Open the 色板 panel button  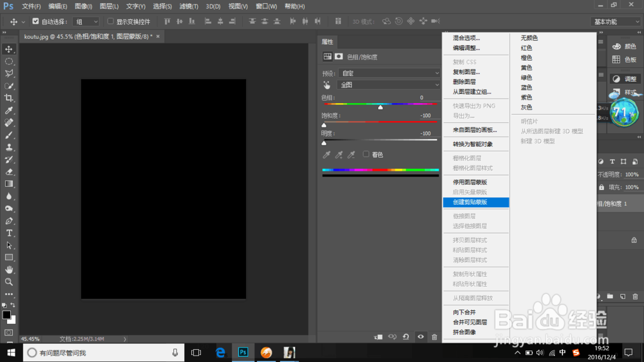tap(624, 59)
